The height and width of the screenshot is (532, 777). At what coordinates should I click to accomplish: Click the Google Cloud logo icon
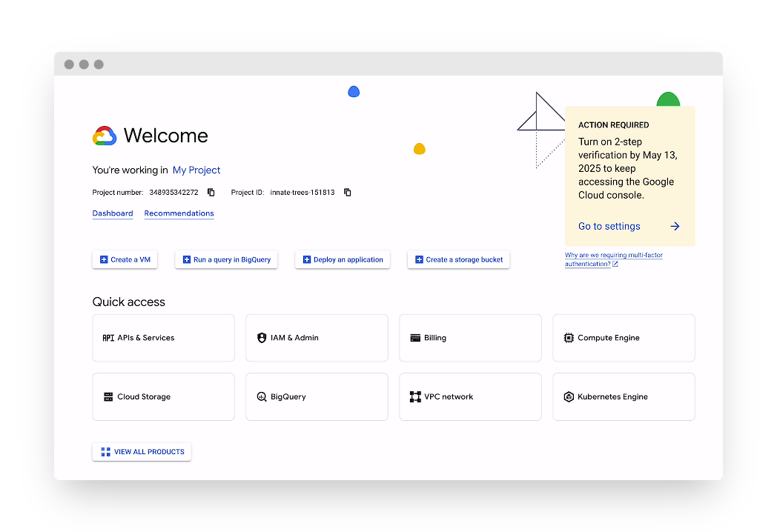[105, 136]
